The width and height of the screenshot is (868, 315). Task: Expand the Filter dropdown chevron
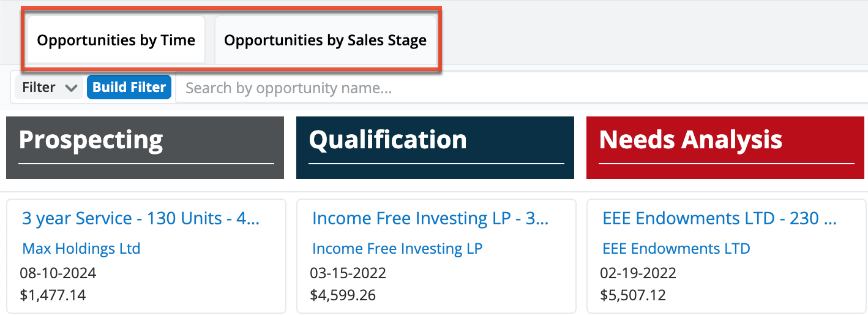coord(71,88)
